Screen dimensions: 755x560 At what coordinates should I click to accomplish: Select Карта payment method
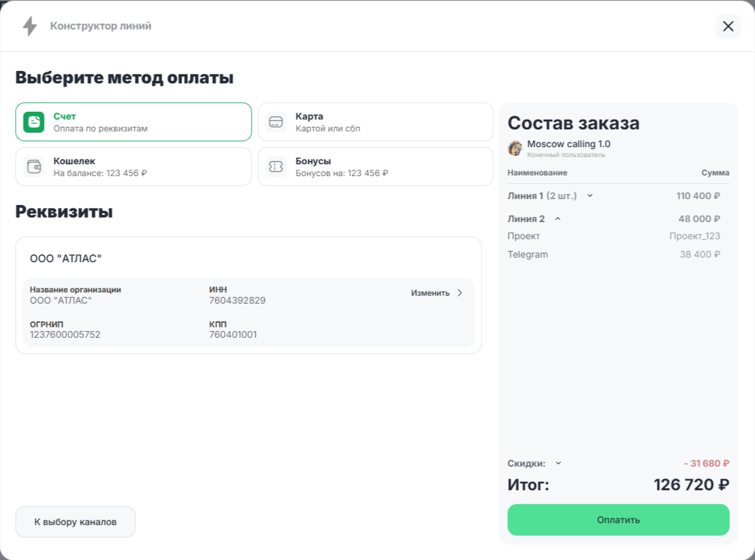[x=375, y=122]
